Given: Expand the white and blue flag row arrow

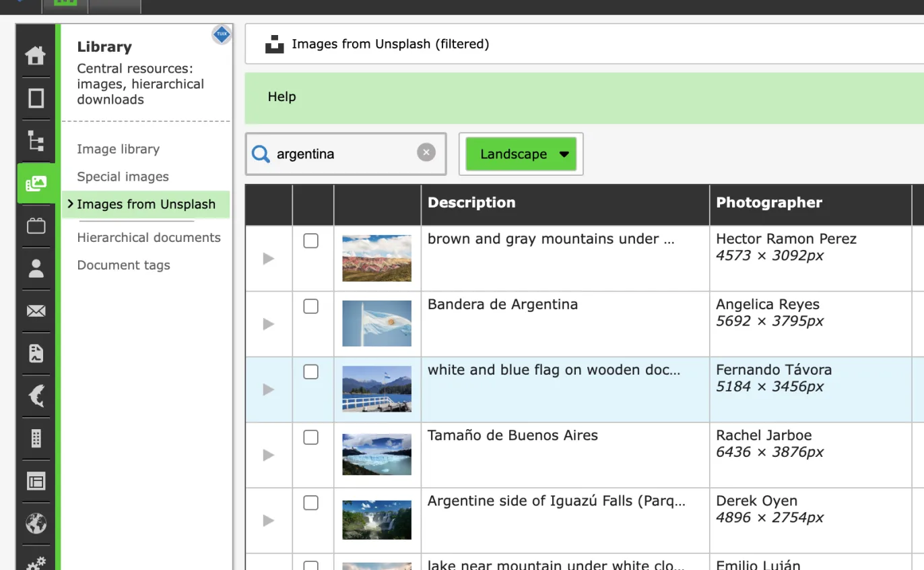Looking at the screenshot, I should (269, 389).
